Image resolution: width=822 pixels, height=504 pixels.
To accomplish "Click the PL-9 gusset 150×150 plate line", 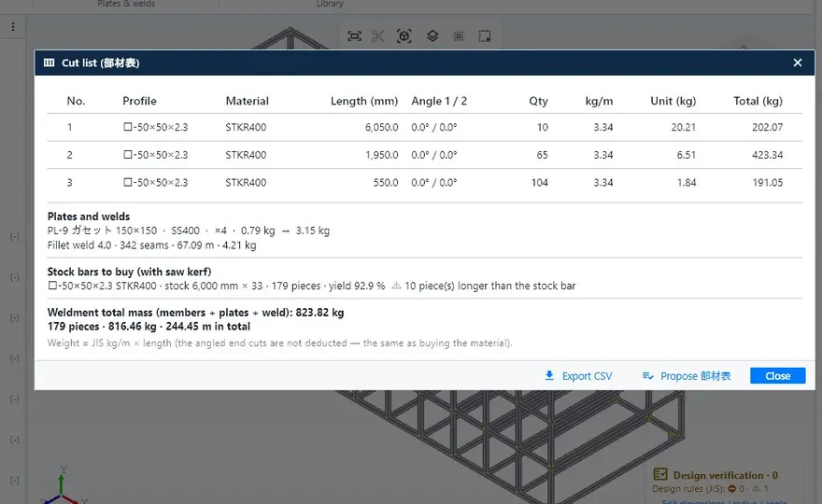I will pyautogui.click(x=188, y=231).
